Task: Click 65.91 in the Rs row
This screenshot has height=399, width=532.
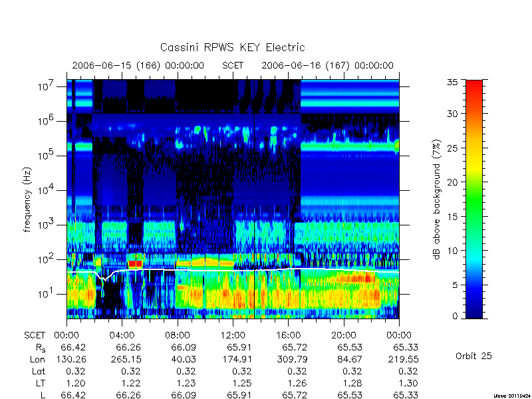Action: [239, 347]
